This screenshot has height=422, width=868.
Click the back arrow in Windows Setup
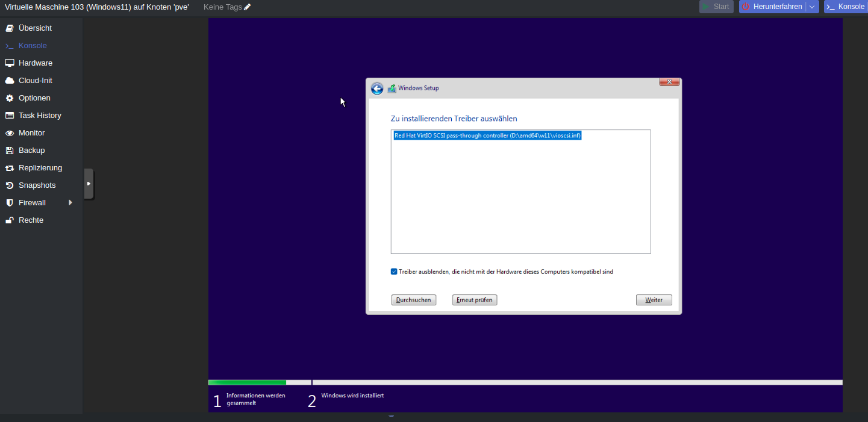click(377, 88)
